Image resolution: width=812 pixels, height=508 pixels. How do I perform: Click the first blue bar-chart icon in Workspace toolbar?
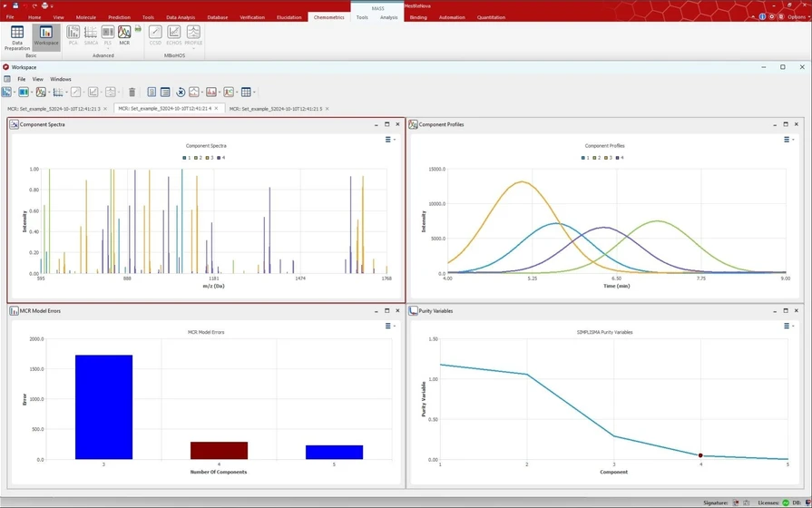pos(6,93)
